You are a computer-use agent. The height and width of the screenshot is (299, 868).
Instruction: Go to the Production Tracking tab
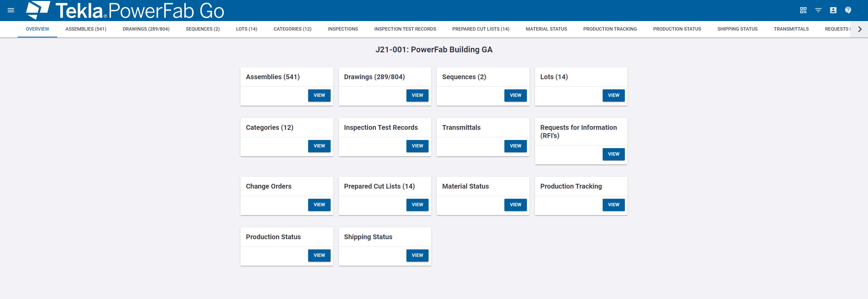coord(610,29)
